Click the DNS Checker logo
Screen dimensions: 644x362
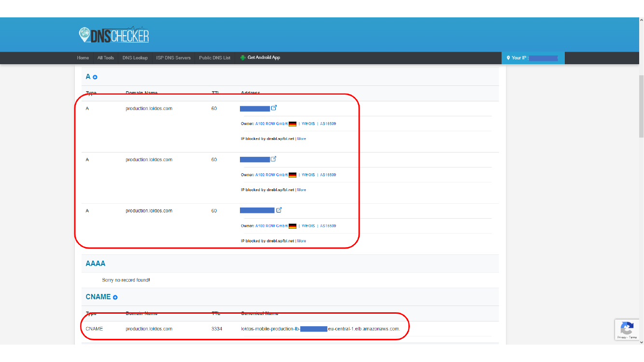point(114,35)
